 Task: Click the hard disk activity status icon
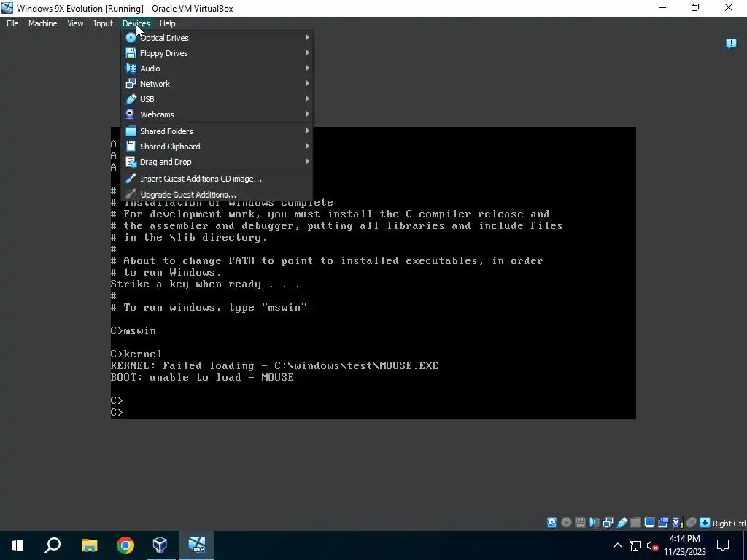[551, 522]
